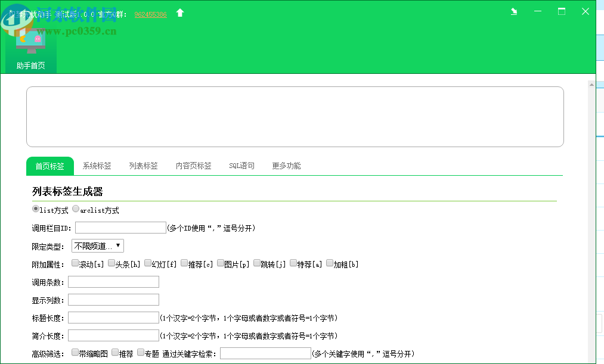The height and width of the screenshot is (364, 604).
Task: Enable the 头条[h] attribute checkbox
Action: 111,262
